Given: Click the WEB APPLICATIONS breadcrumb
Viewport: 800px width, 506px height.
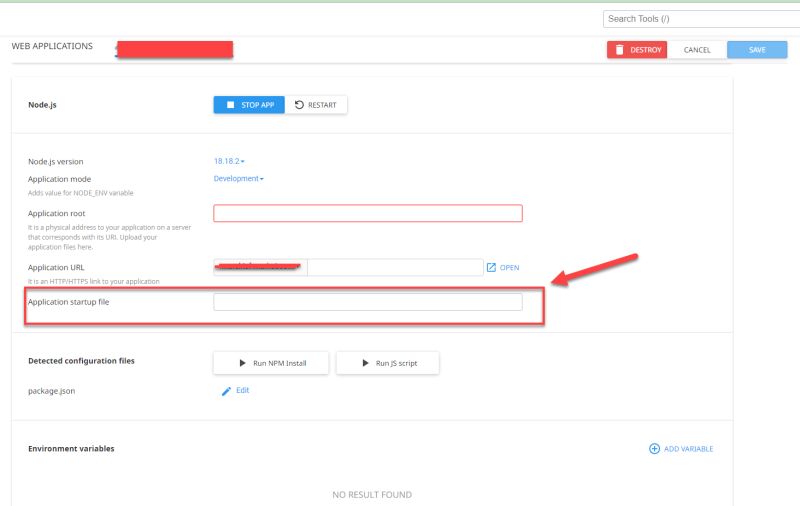Looking at the screenshot, I should click(x=52, y=46).
